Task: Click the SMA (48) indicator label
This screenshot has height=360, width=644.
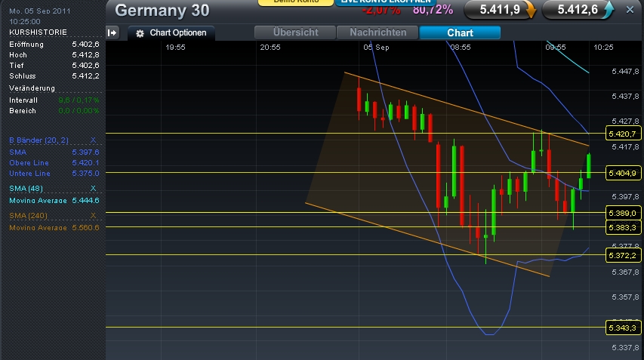Action: click(x=26, y=189)
